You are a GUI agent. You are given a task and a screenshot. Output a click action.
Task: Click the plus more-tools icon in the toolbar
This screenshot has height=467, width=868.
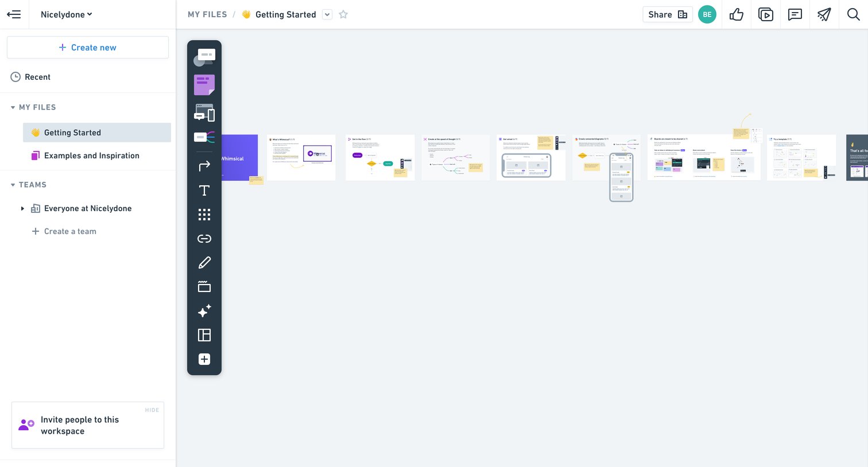pyautogui.click(x=204, y=359)
